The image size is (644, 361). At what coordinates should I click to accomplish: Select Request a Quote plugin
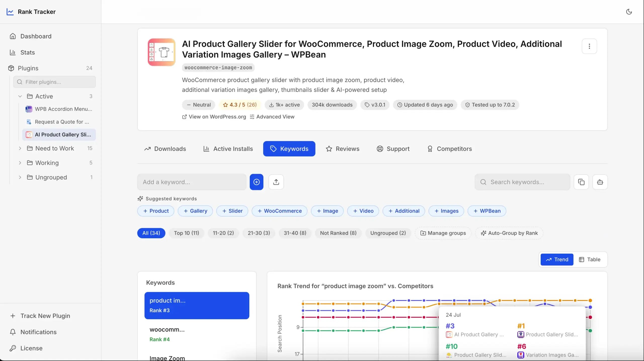point(59,122)
